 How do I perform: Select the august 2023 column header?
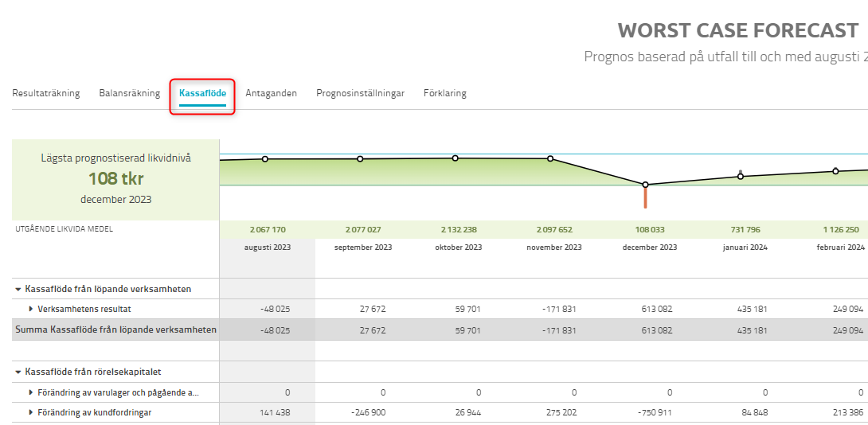click(268, 248)
